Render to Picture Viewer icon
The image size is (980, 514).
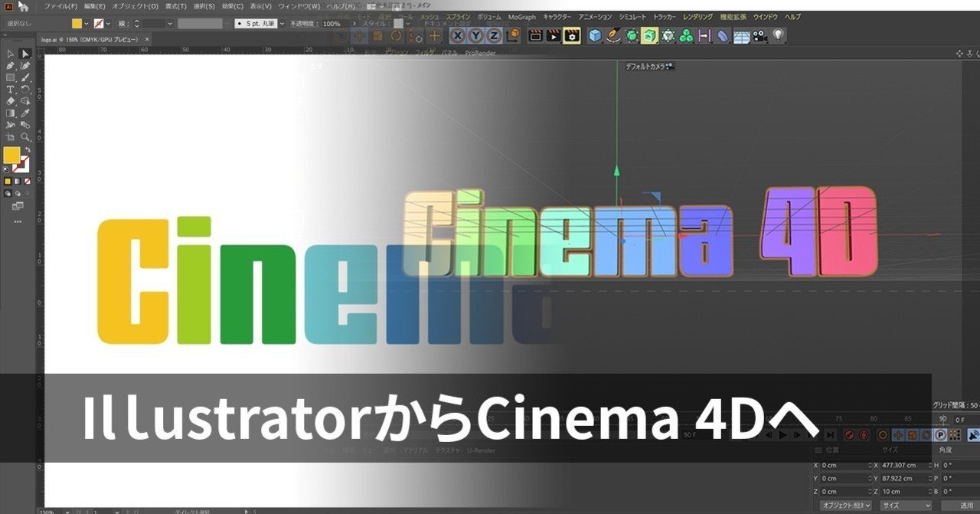554,35
